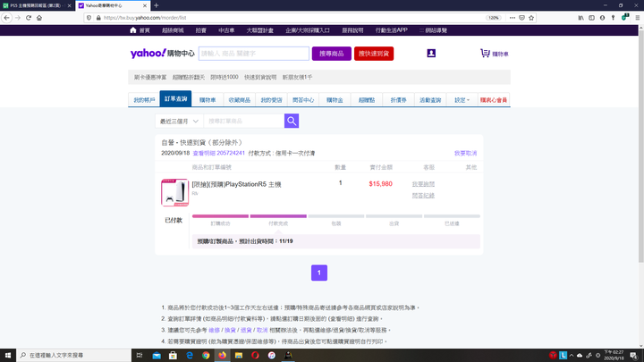
Task: Open the Firefox Library icon
Action: point(580,18)
